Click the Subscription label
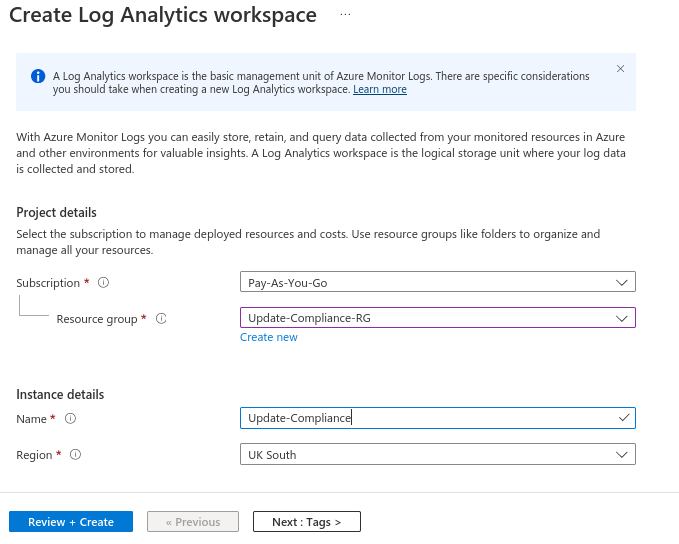The image size is (679, 544). click(x=48, y=283)
